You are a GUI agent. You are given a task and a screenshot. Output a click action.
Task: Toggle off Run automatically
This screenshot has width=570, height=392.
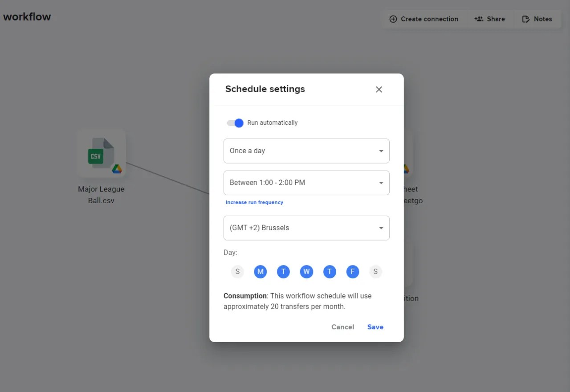235,123
